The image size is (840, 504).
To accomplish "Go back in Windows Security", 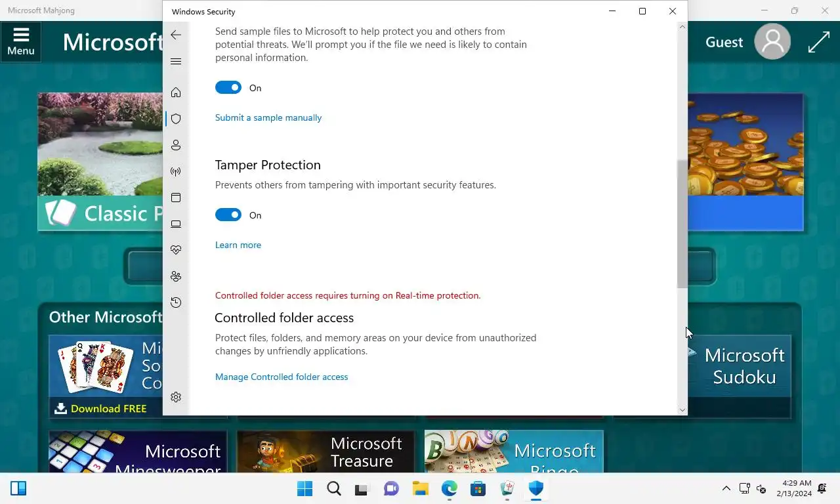I will pos(176,35).
